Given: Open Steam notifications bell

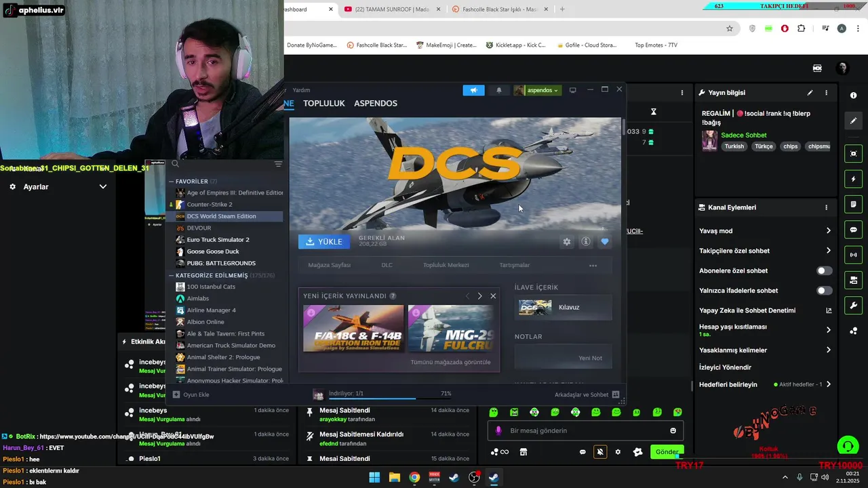Looking at the screenshot, I should click(499, 90).
